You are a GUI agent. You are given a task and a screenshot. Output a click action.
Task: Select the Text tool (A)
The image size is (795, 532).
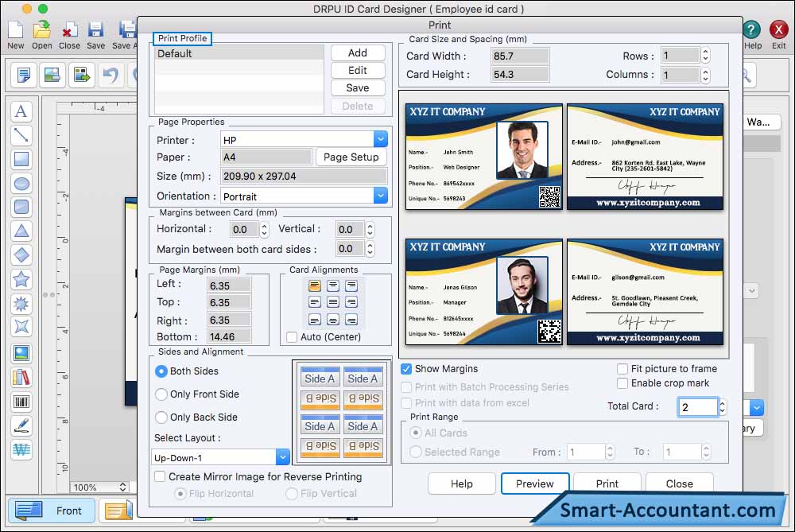(x=21, y=111)
